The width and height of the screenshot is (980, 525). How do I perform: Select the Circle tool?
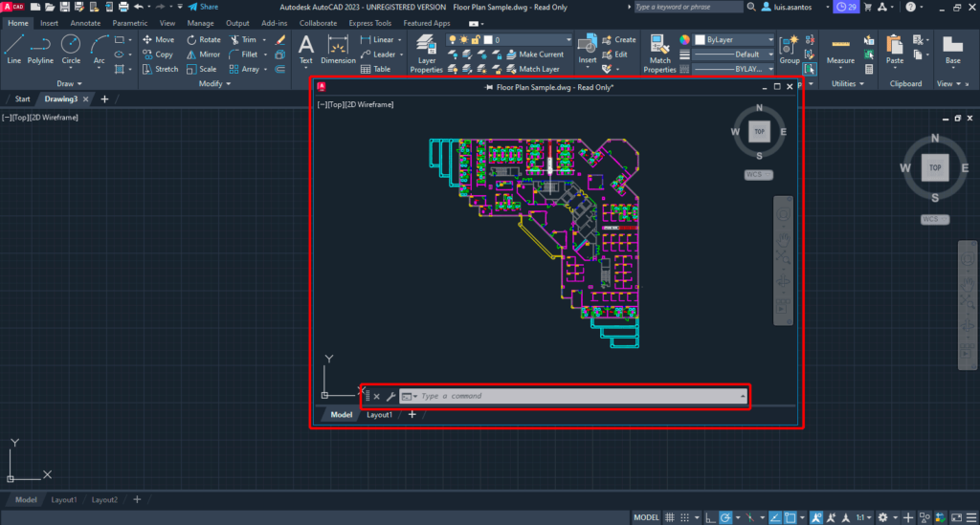71,50
